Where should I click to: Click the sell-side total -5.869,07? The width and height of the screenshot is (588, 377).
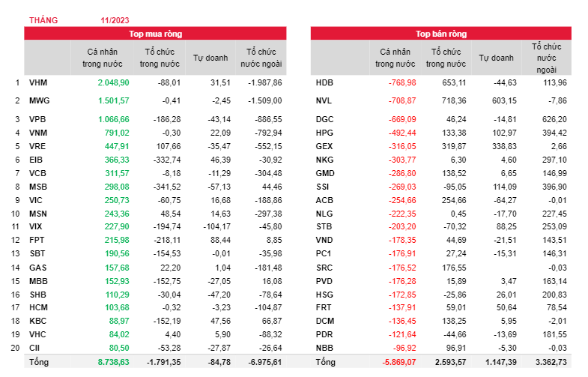(401, 363)
